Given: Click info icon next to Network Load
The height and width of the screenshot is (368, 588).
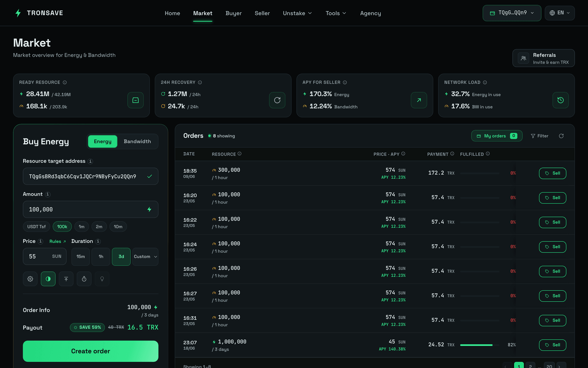Looking at the screenshot, I should click(x=485, y=82).
